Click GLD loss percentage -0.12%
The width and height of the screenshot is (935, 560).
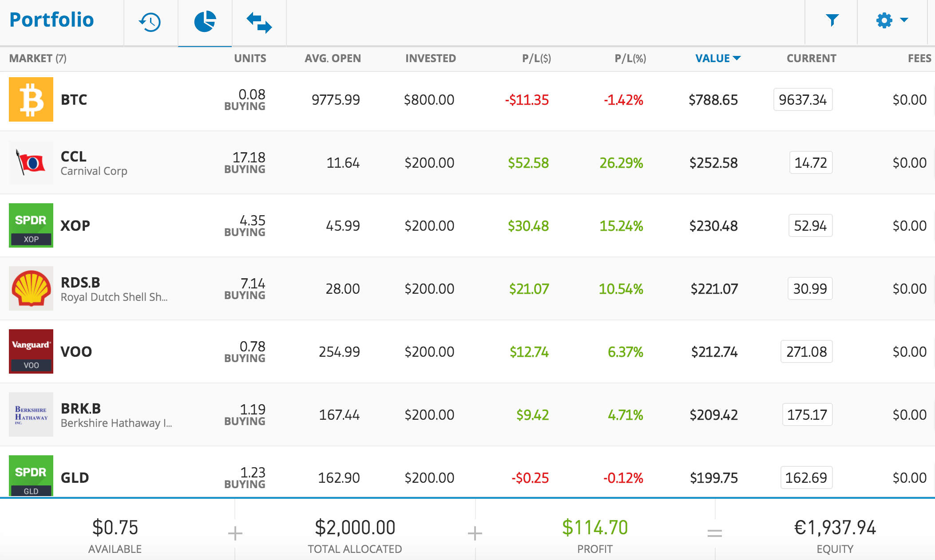[x=623, y=478]
